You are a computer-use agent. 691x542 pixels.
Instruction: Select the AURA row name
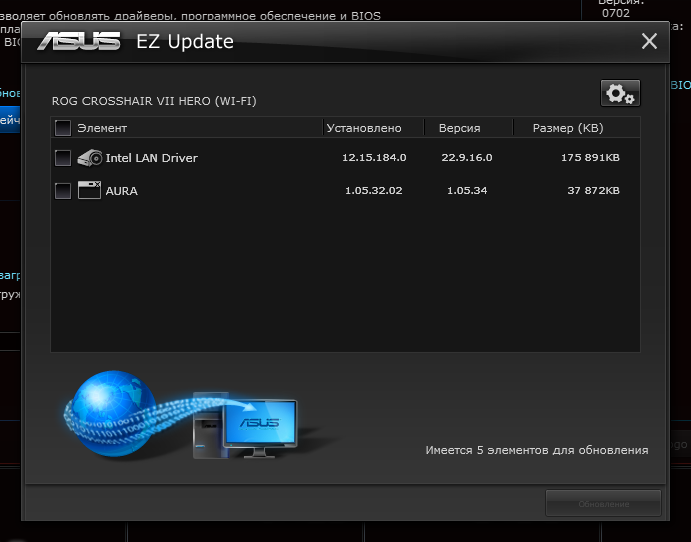(122, 191)
